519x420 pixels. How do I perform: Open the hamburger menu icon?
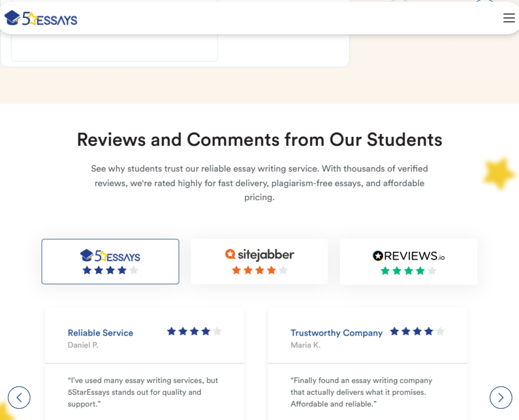[509, 18]
